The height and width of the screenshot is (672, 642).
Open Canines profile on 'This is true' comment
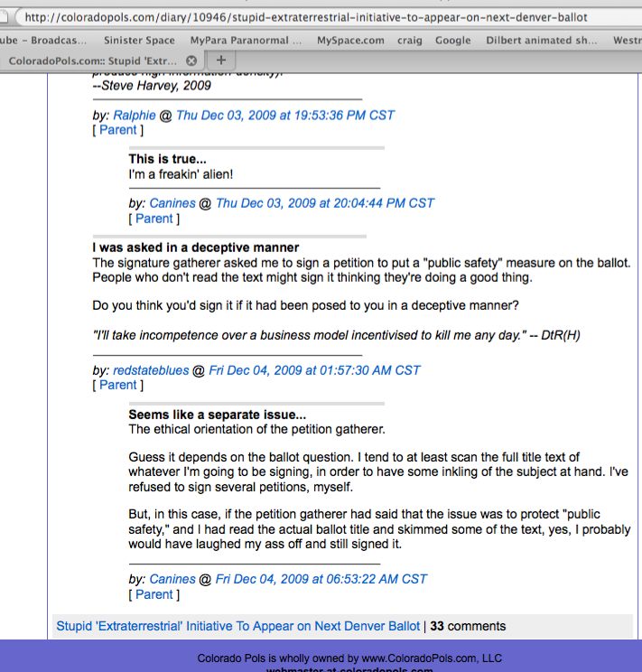[172, 204]
